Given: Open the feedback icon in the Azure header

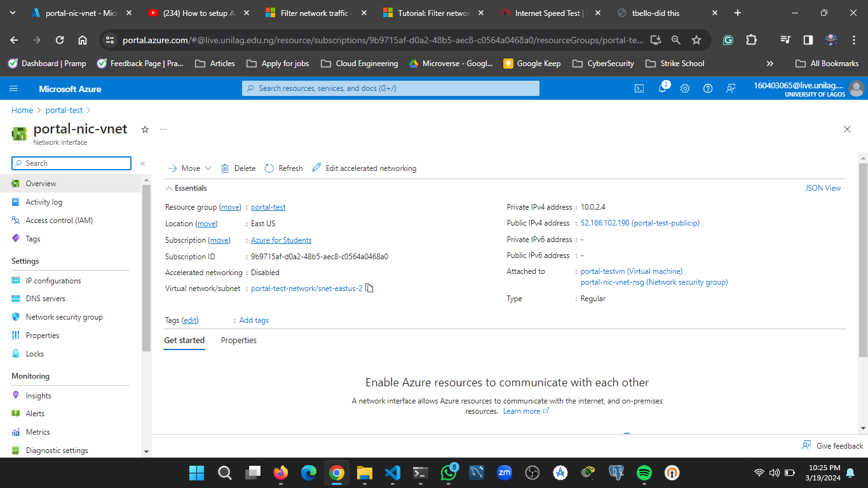Looking at the screenshot, I should pos(731,89).
